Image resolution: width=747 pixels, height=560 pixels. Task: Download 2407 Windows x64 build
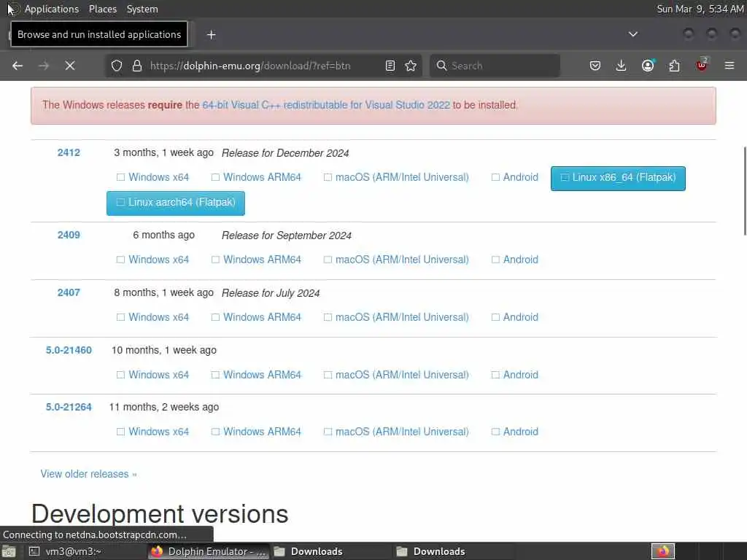point(153,317)
